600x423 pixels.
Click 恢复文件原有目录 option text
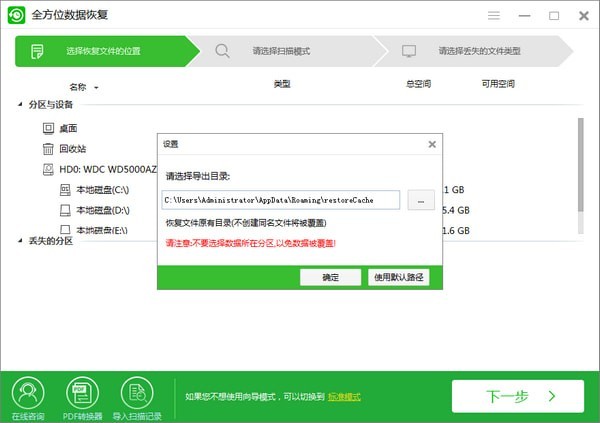(x=246, y=223)
